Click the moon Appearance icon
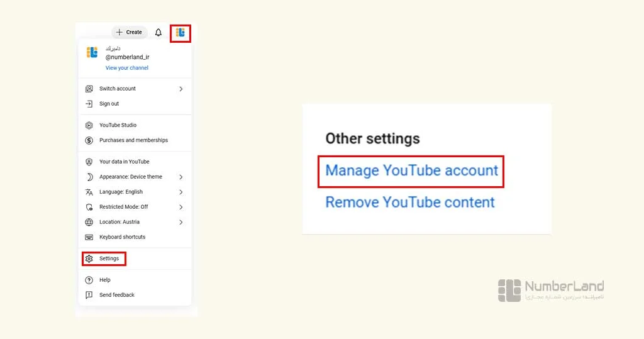 (89, 177)
